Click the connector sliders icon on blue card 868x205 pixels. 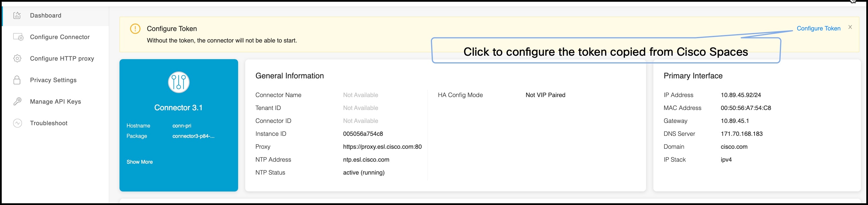179,82
